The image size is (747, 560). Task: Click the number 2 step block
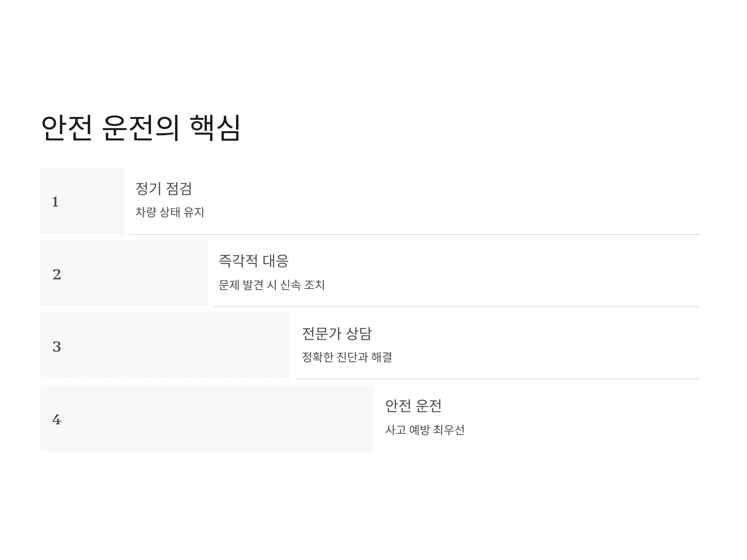(124, 273)
